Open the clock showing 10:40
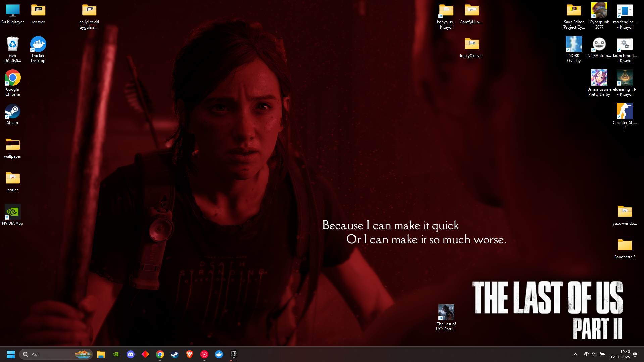Screen dimensions: 644x362 (620, 354)
